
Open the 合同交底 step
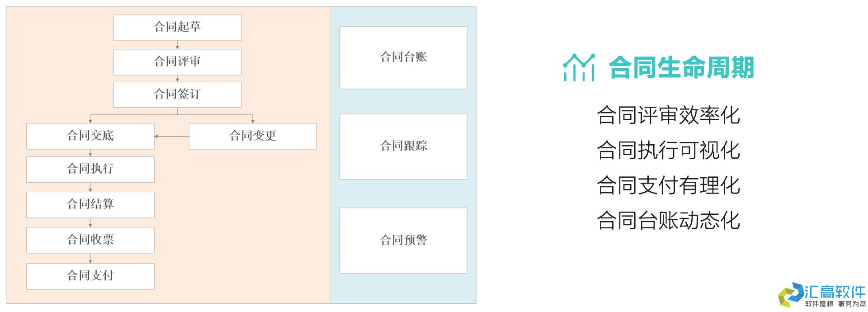90,136
